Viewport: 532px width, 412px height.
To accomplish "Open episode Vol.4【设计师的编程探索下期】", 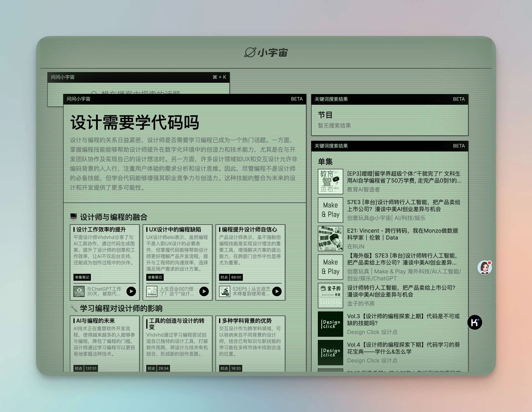I will pos(403,348).
